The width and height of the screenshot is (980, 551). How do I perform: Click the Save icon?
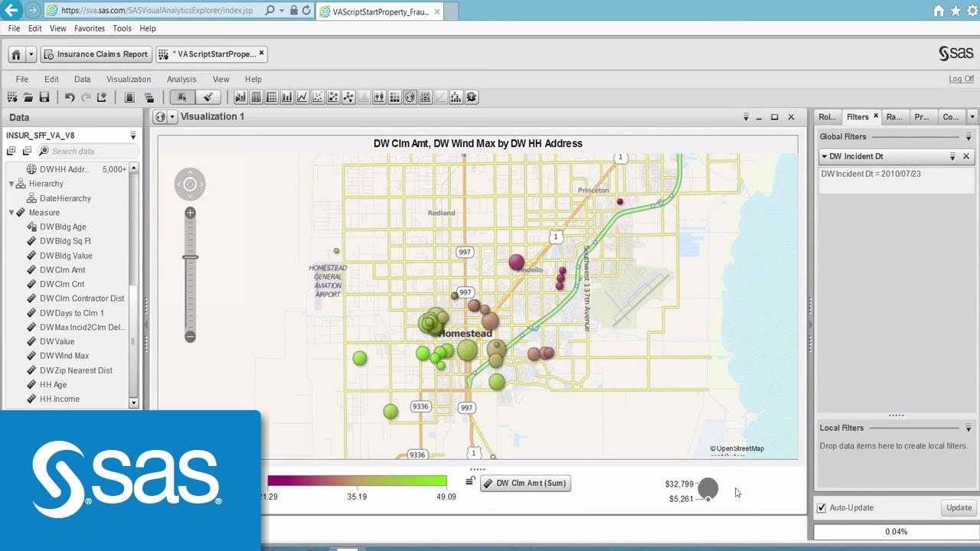tap(43, 97)
